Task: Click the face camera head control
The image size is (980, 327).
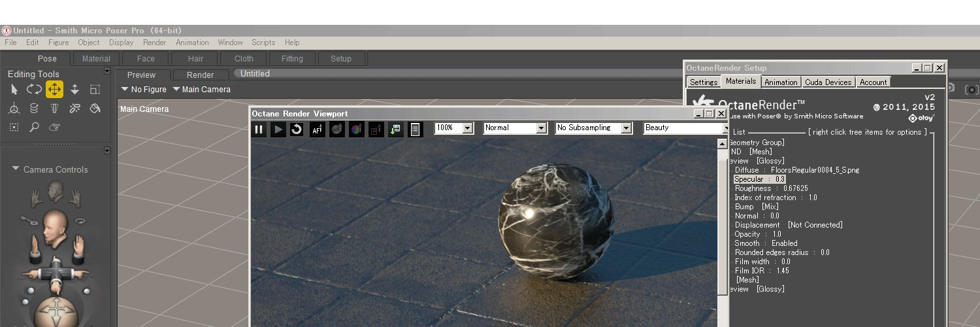Action: (x=56, y=192)
